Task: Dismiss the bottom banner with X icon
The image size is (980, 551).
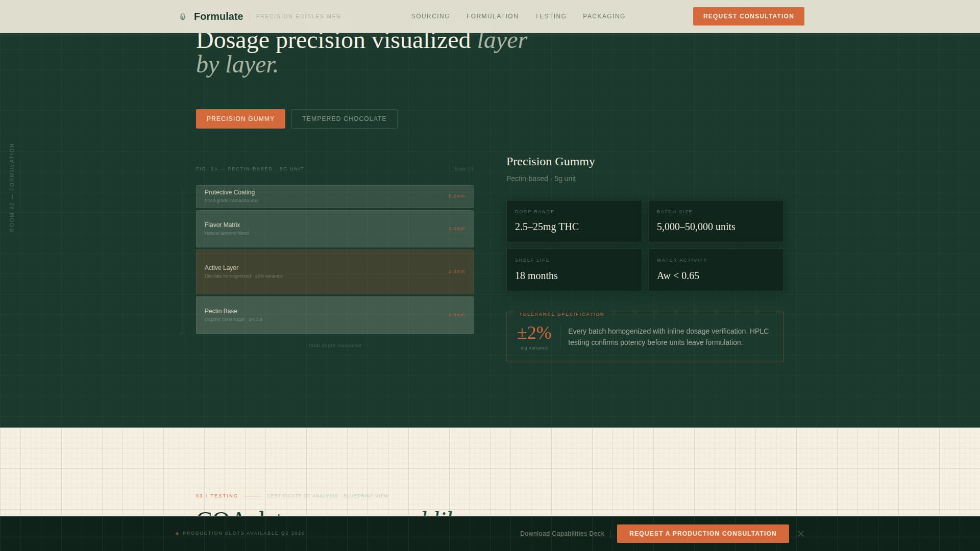Action: (800, 534)
